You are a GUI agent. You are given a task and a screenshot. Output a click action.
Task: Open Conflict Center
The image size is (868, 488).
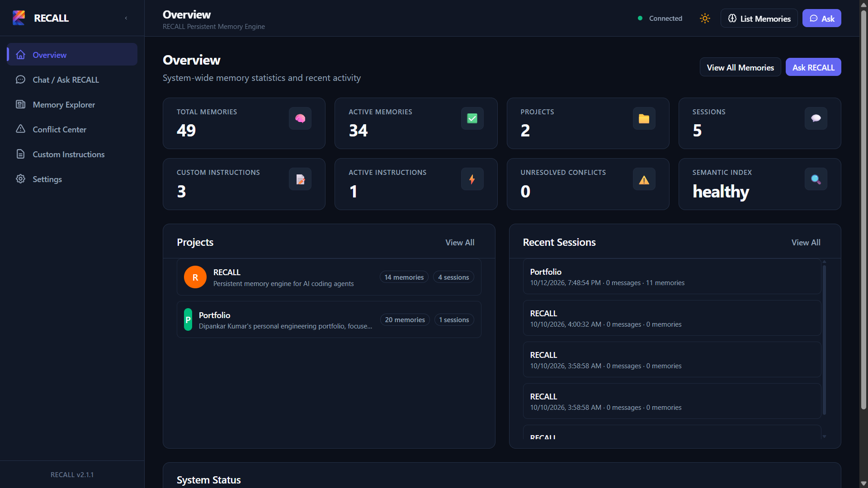pos(72,129)
